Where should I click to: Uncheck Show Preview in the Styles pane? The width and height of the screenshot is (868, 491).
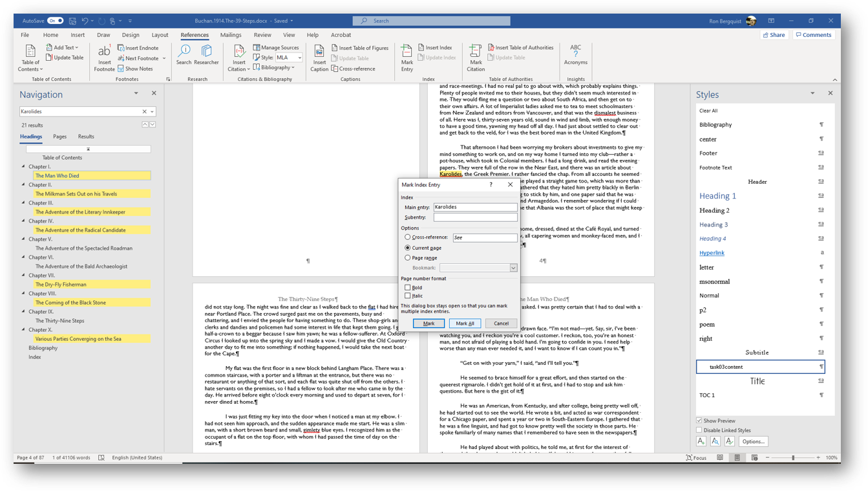699,420
